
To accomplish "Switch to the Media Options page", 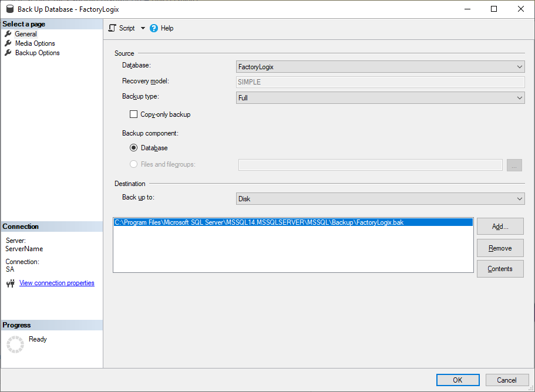I will pos(35,43).
